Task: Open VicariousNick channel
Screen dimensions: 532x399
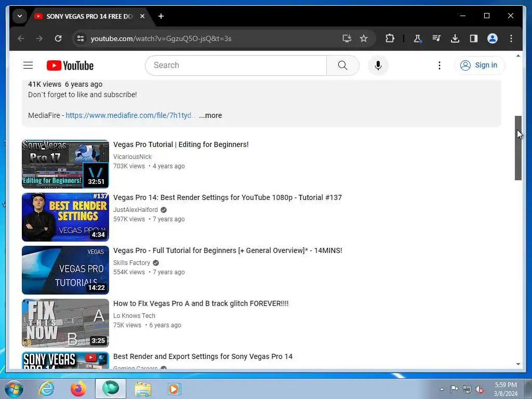Action: (x=132, y=157)
